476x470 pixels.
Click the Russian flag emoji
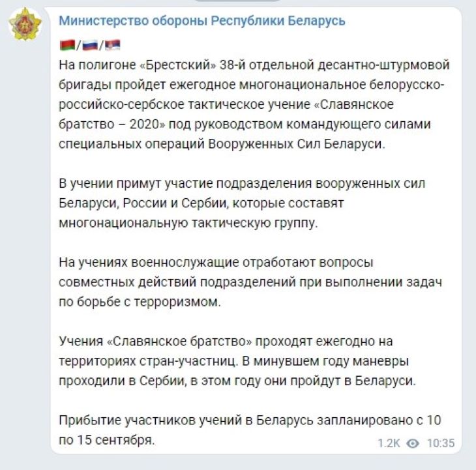click(x=89, y=45)
